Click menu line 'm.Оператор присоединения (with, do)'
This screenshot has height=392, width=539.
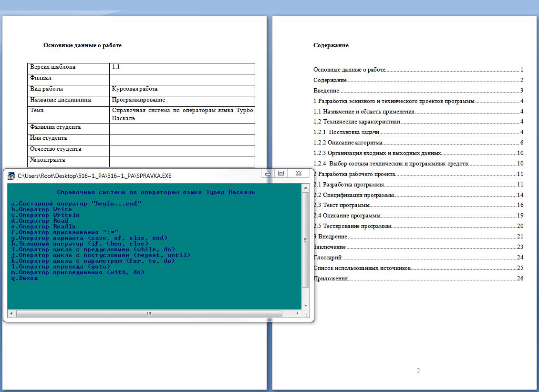tap(78, 272)
